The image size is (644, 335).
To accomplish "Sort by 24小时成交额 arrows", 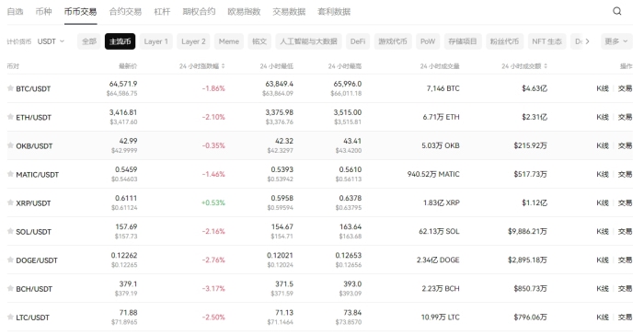I will pyautogui.click(x=546, y=65).
